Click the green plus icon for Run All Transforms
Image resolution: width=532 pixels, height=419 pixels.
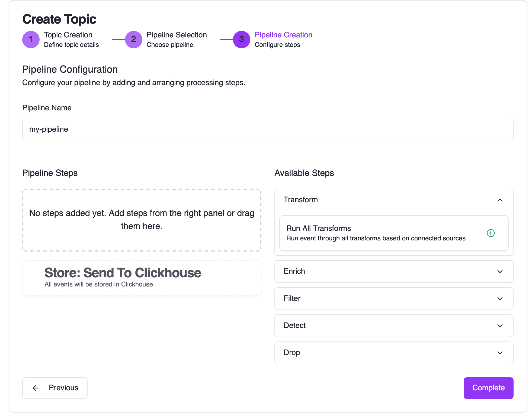pyautogui.click(x=491, y=233)
